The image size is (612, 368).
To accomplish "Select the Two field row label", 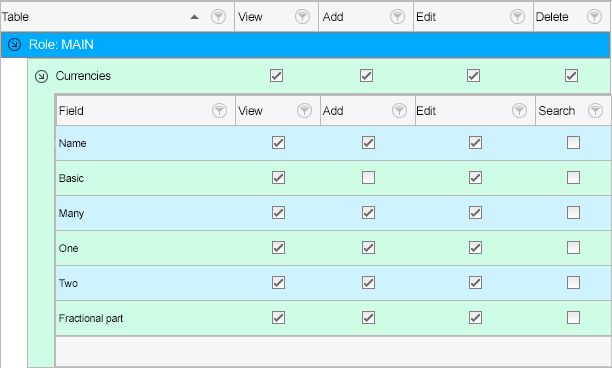I will (68, 283).
